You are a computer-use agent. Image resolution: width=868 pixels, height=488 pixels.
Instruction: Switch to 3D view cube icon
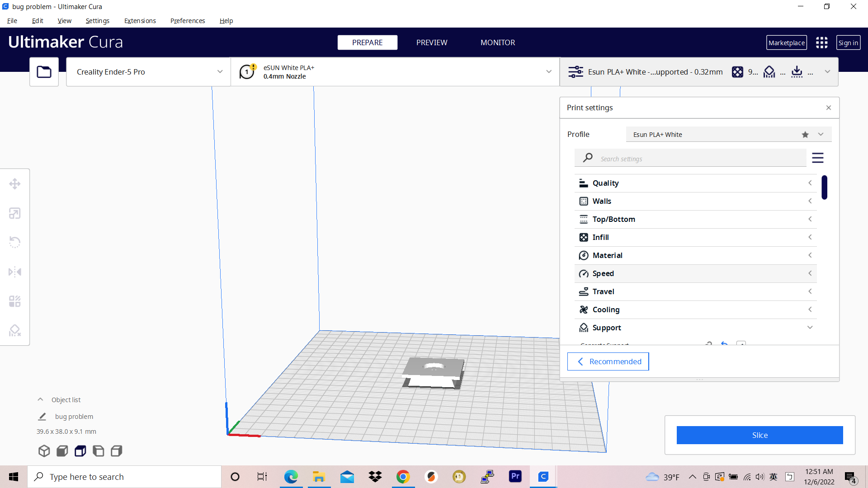tap(44, 451)
